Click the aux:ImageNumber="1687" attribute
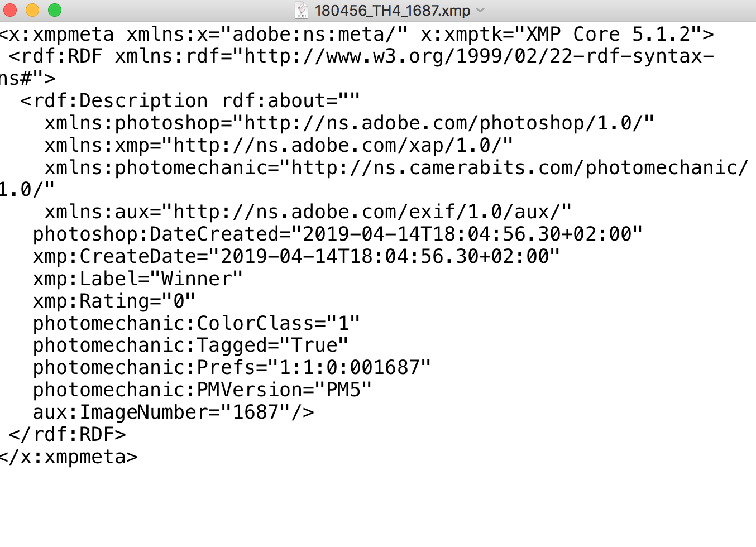The height and width of the screenshot is (547, 756). 161,412
